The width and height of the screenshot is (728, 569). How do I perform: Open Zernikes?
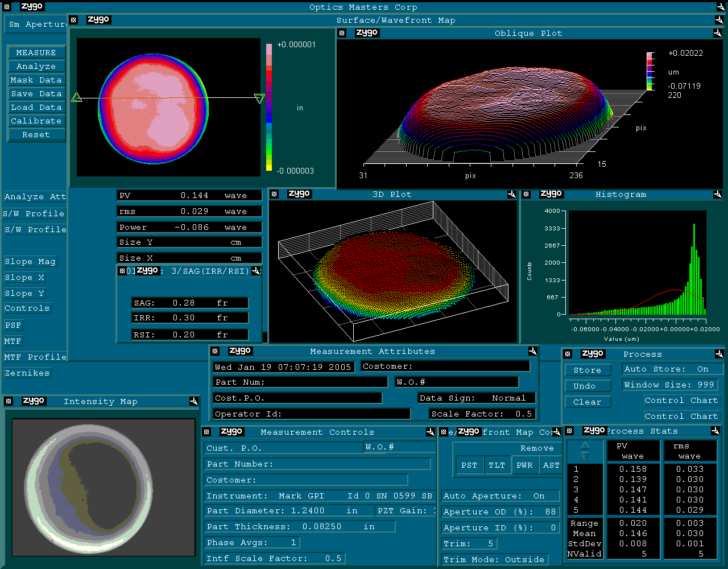(27, 373)
